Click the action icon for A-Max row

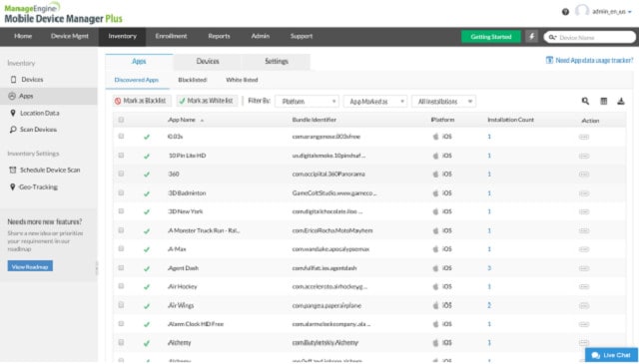pyautogui.click(x=584, y=249)
